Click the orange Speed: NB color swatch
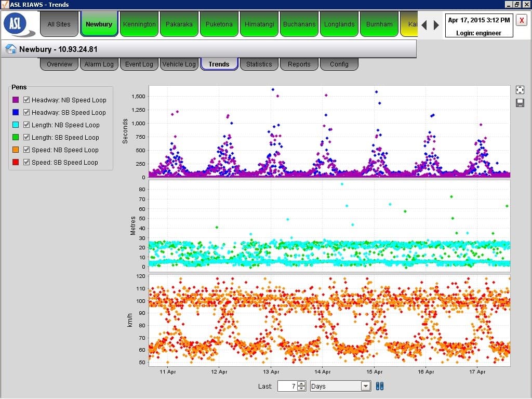The width and height of the screenshot is (532, 399). (16, 150)
